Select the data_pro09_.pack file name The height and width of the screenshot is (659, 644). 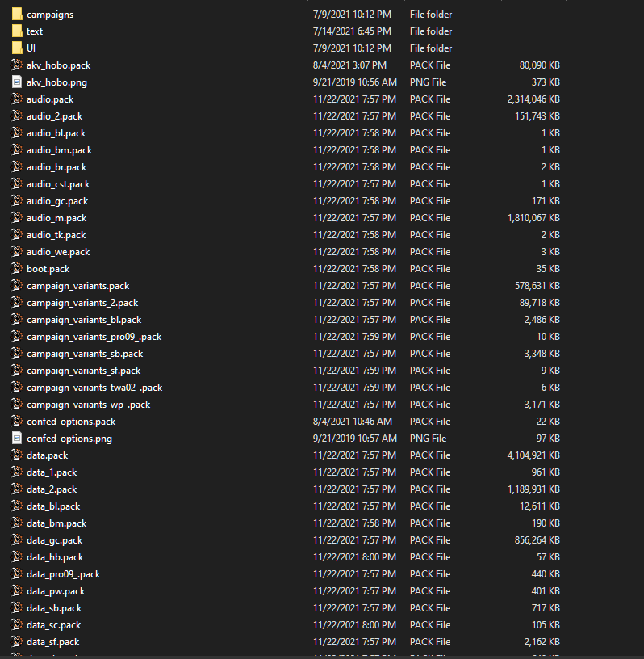click(63, 574)
